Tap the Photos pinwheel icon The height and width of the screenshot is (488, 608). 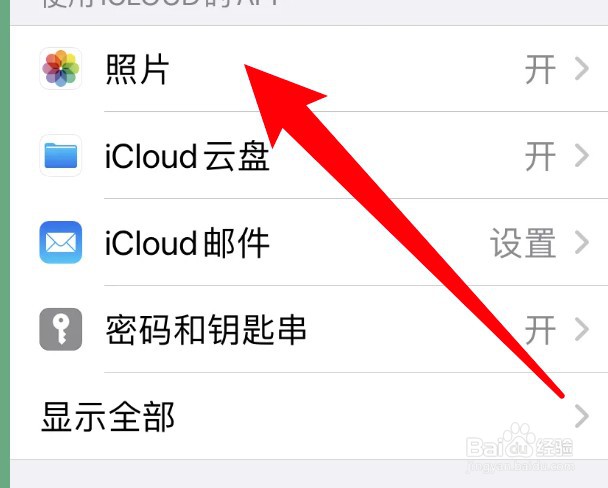tap(60, 68)
